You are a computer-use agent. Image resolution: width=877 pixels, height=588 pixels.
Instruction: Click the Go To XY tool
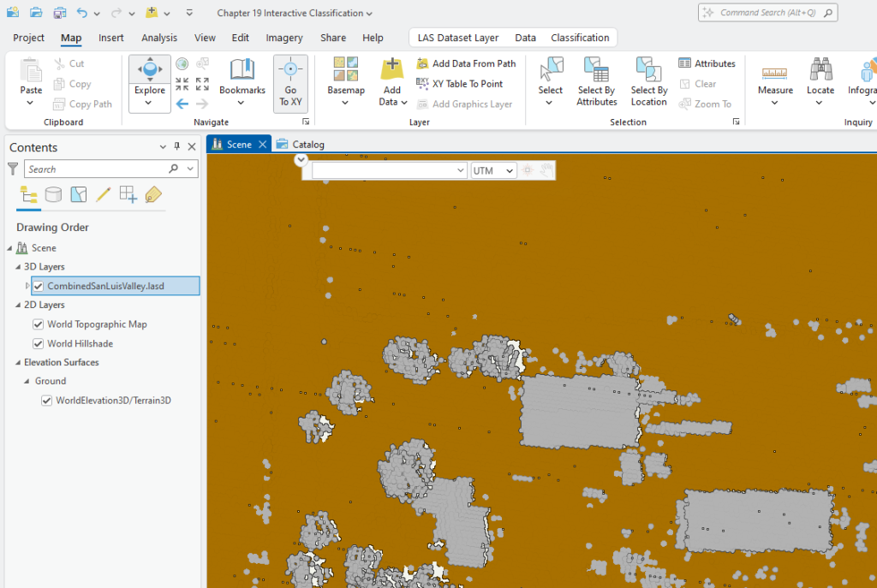(x=290, y=83)
